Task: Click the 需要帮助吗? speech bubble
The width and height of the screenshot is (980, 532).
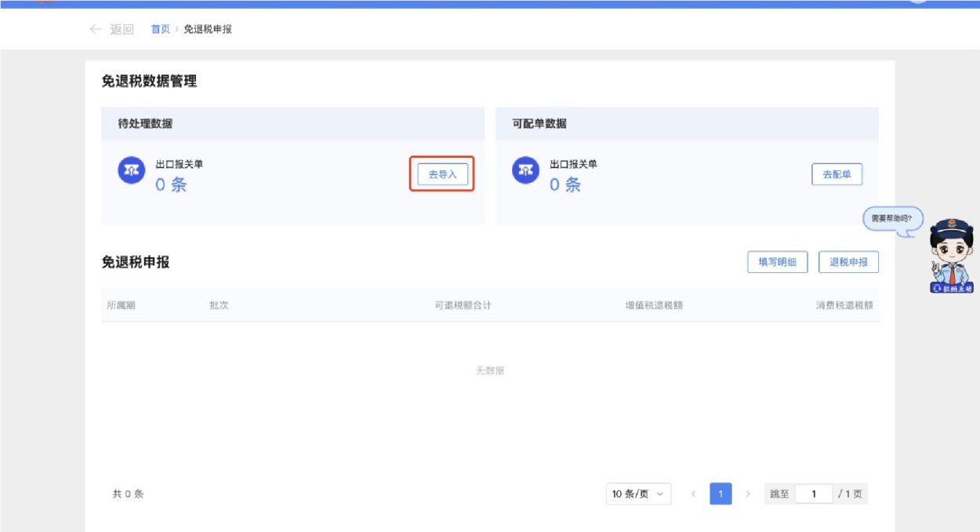Action: (892, 219)
